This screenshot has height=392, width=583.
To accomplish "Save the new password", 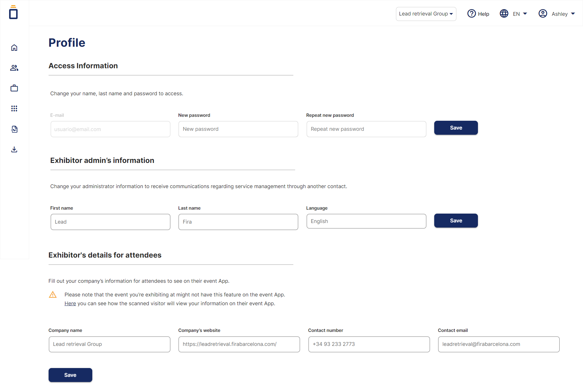I will (x=456, y=128).
